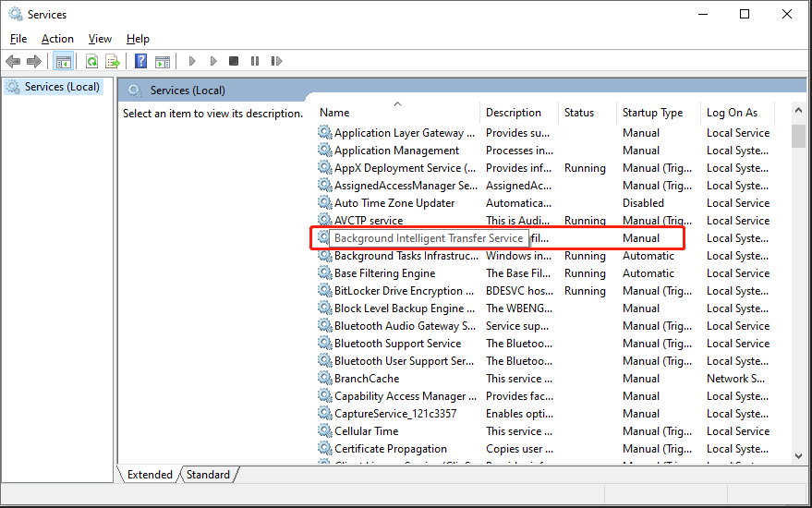812x508 pixels.
Task: Select BitLocker Drive Encryption service row
Action: (544, 291)
